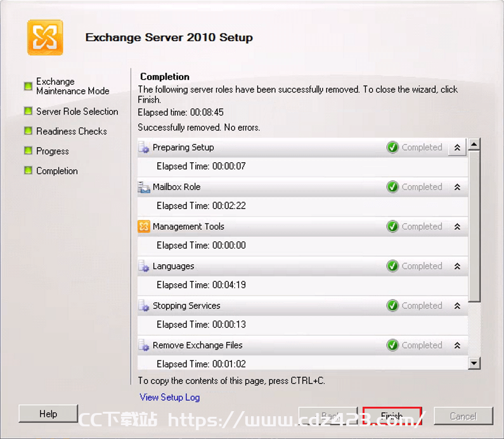Click green square next to Progress
The width and height of the screenshot is (504, 439).
[x=29, y=151]
